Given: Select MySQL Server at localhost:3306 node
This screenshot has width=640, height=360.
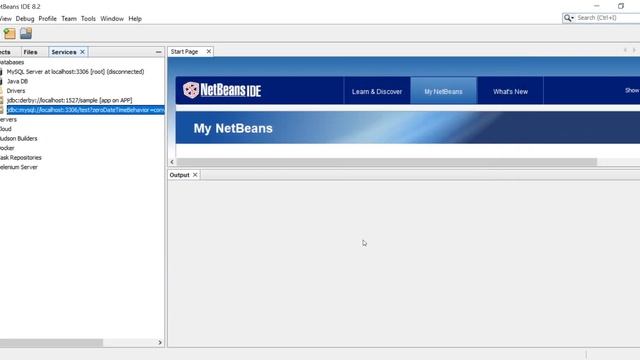Looking at the screenshot, I should coord(76,72).
